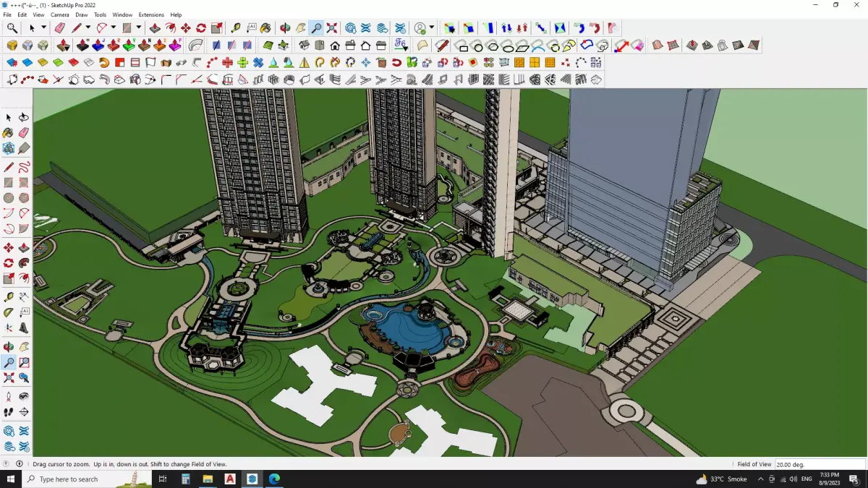Switch to Front view house icon

(335, 46)
